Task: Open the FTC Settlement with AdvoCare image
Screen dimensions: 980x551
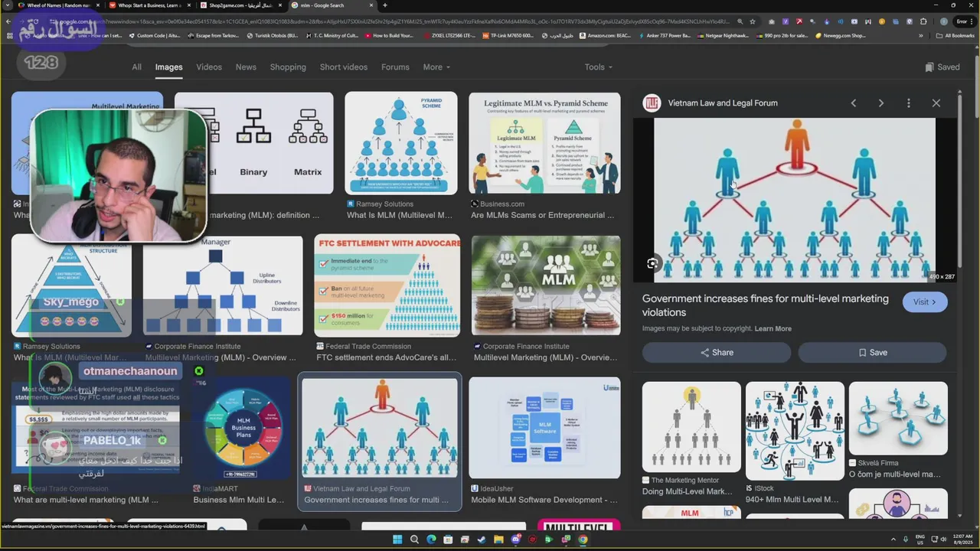Action: (x=387, y=285)
